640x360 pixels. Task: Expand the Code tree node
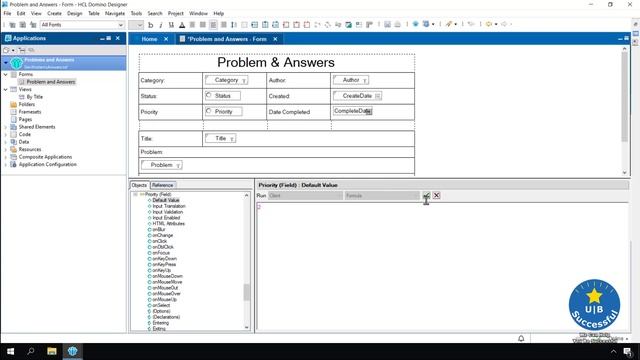point(6,134)
